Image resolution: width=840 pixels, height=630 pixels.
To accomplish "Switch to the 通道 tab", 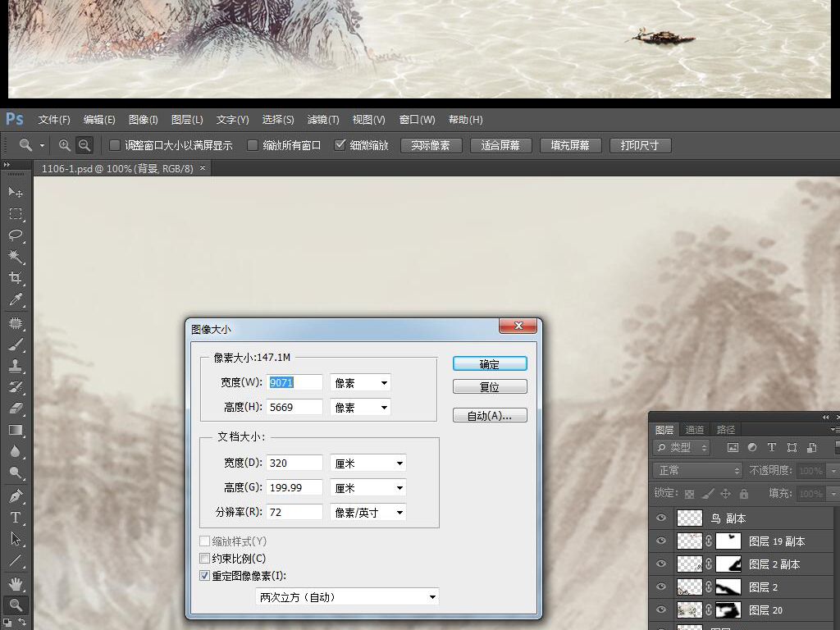I will 695,430.
